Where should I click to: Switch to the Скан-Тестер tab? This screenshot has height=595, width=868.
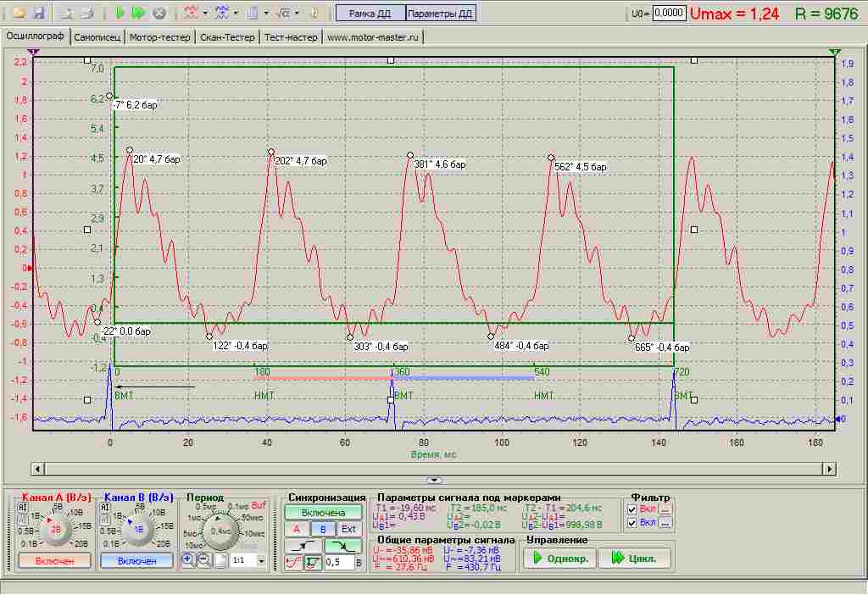click(227, 37)
